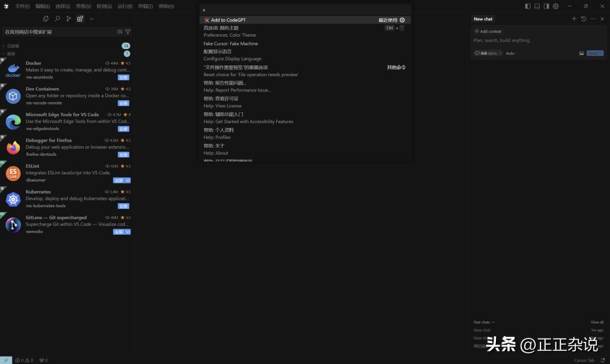610x364 pixels.
Task: Start a new chat with plus icon
Action: (574, 19)
